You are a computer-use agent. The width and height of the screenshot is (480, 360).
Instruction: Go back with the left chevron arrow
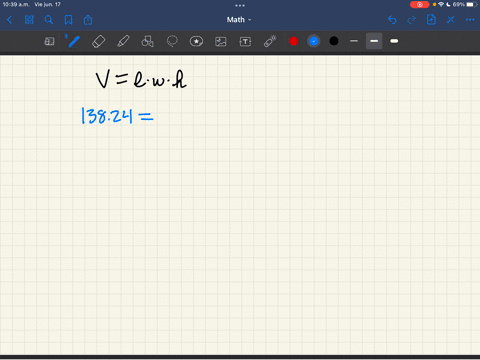pos(9,20)
